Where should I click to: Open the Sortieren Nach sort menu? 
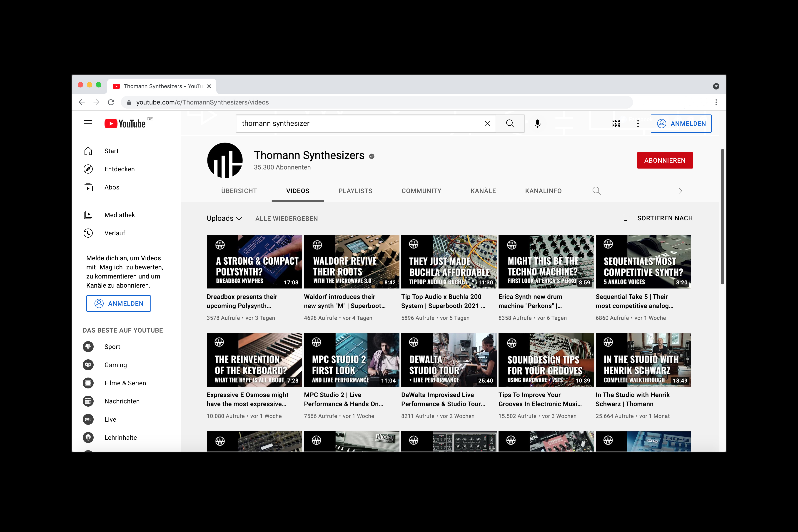pyautogui.click(x=658, y=218)
